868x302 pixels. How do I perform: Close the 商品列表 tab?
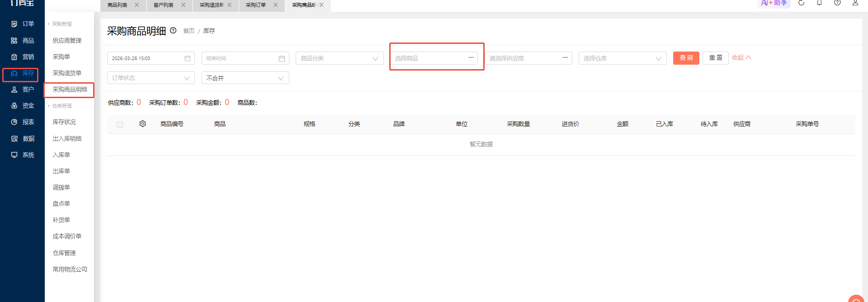click(x=137, y=5)
